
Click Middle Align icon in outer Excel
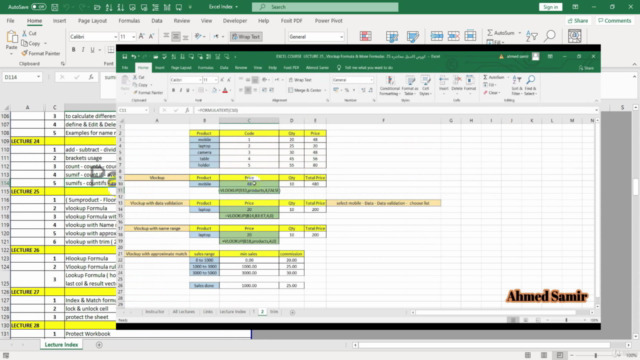click(x=176, y=37)
